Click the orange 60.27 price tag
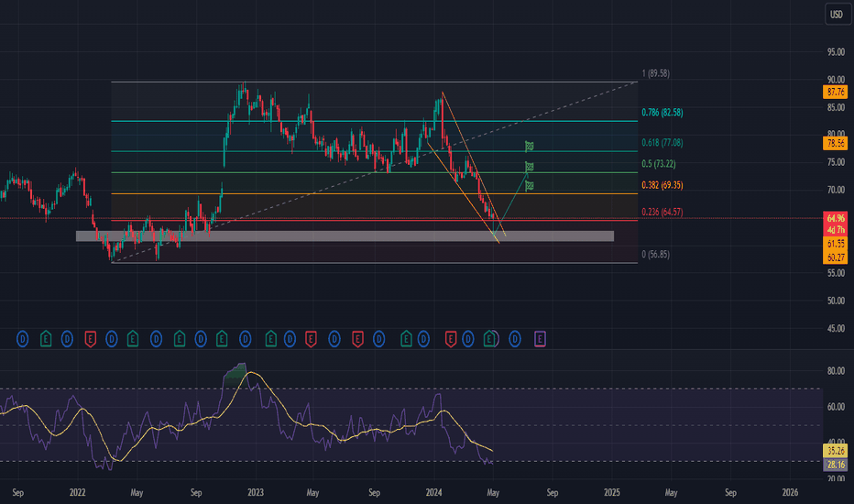 [835, 257]
